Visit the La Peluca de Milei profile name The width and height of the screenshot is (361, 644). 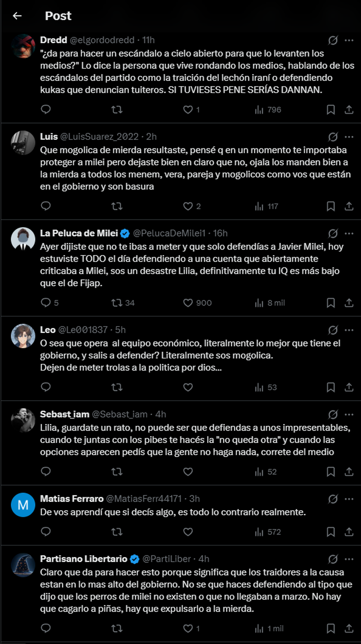[79, 233]
